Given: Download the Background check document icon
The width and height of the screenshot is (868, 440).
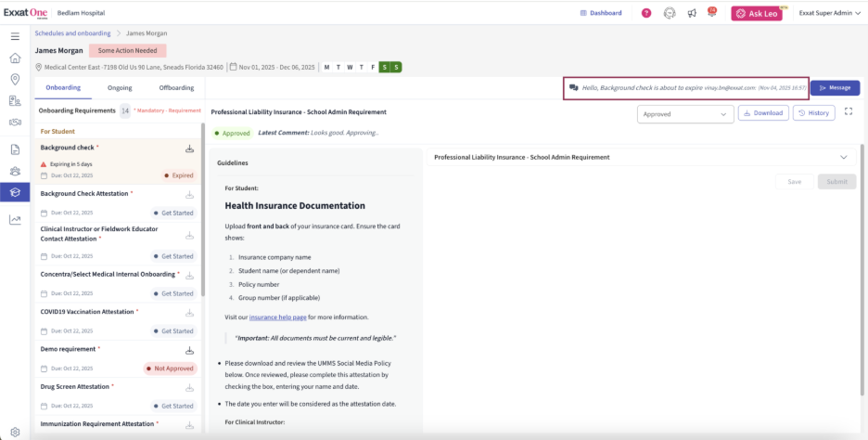Looking at the screenshot, I should [x=190, y=149].
